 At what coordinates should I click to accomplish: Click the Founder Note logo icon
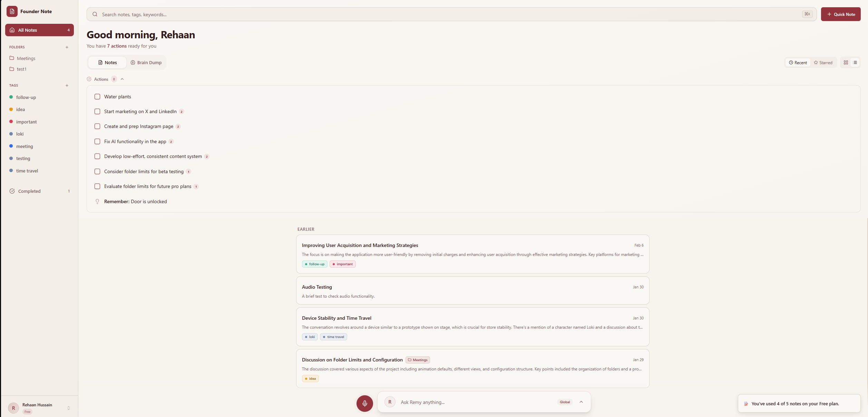tap(12, 11)
